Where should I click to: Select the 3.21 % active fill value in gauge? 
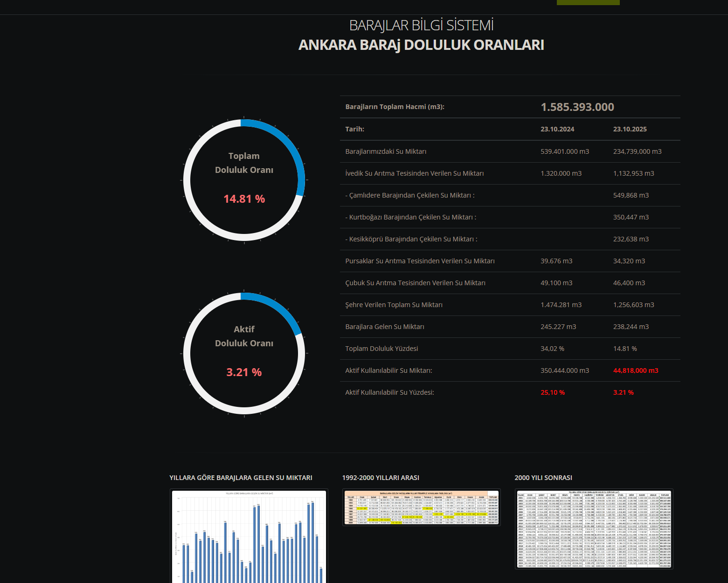(x=244, y=372)
